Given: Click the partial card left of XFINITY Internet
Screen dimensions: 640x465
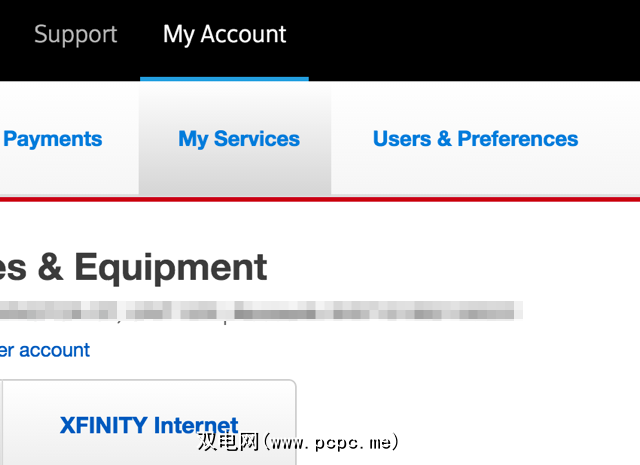Looking at the screenshot, I should pyautogui.click(x=1, y=425).
